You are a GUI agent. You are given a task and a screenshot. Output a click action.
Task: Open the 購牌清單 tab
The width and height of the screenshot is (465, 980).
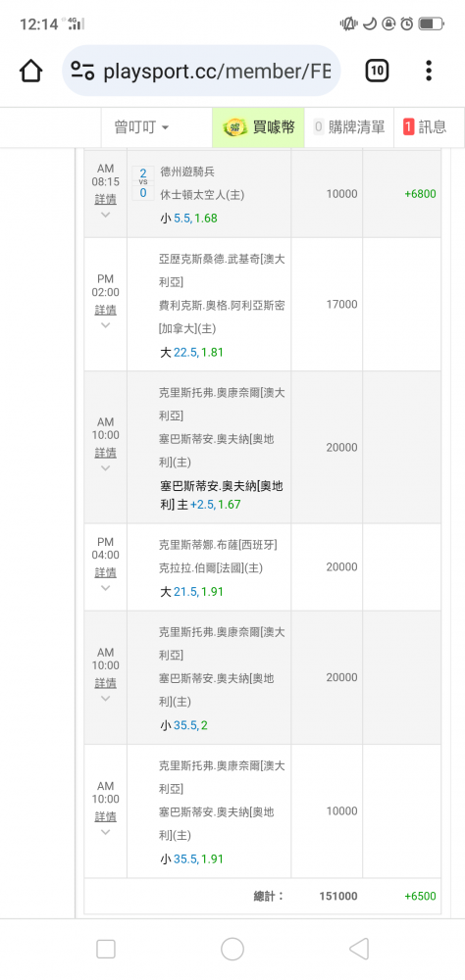(x=349, y=127)
